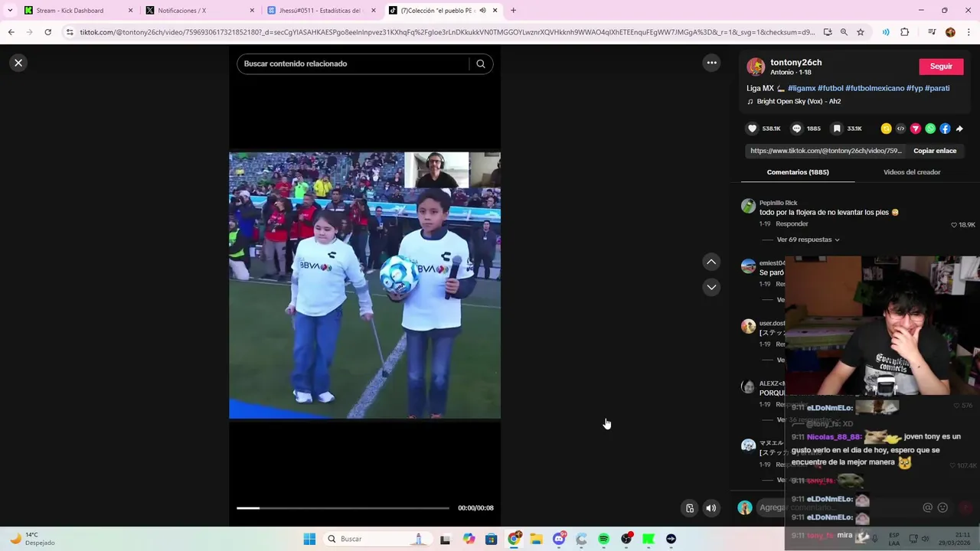Viewport: 980px width, 551px height.
Task: Open the media controls icon in Chrome toolbar
Action: [x=932, y=32]
